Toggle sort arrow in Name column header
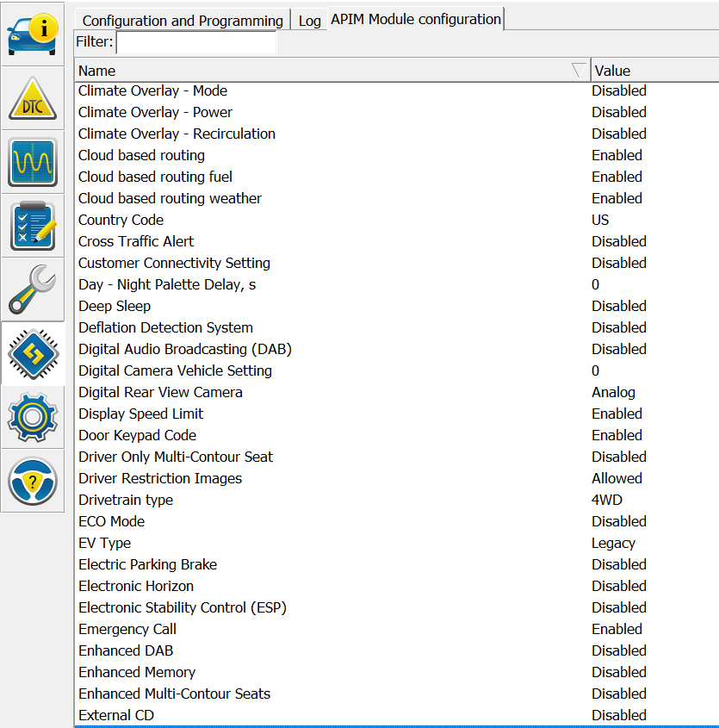Screen dimensions: 719x728 [x=579, y=71]
